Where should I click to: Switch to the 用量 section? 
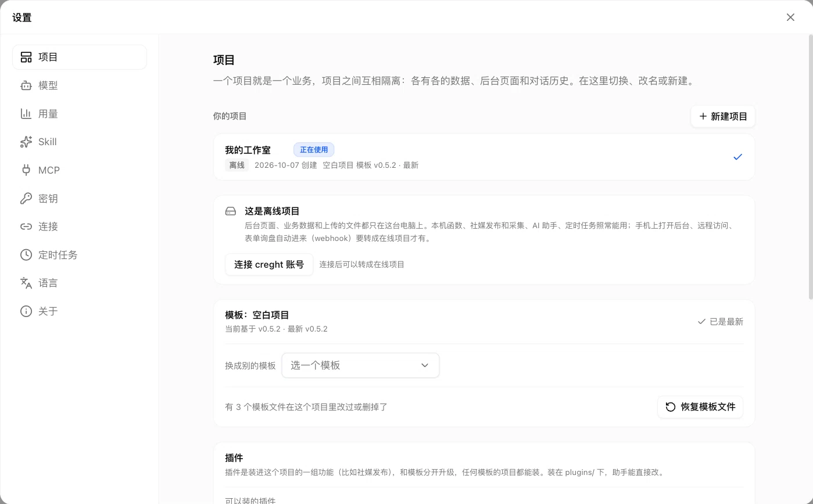click(80, 114)
